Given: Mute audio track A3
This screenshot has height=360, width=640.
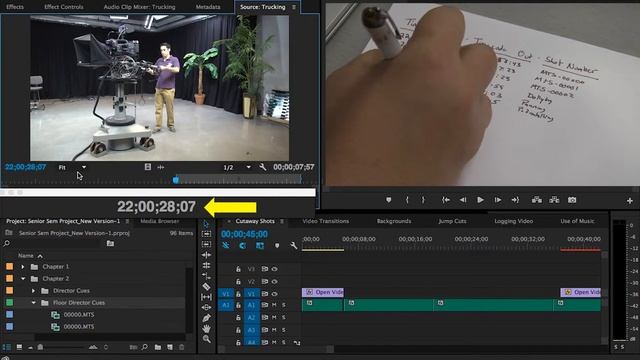Looking at the screenshot, I should 274,329.
